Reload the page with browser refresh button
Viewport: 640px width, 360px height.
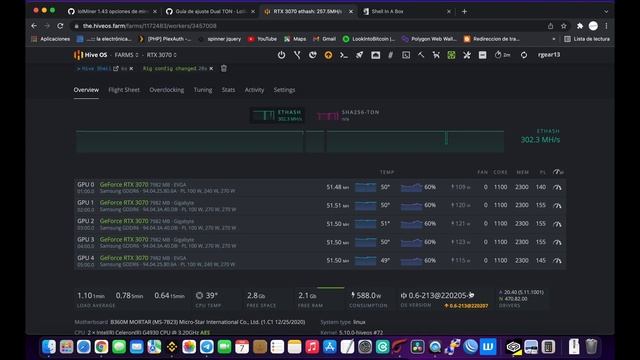pyautogui.click(x=60, y=26)
